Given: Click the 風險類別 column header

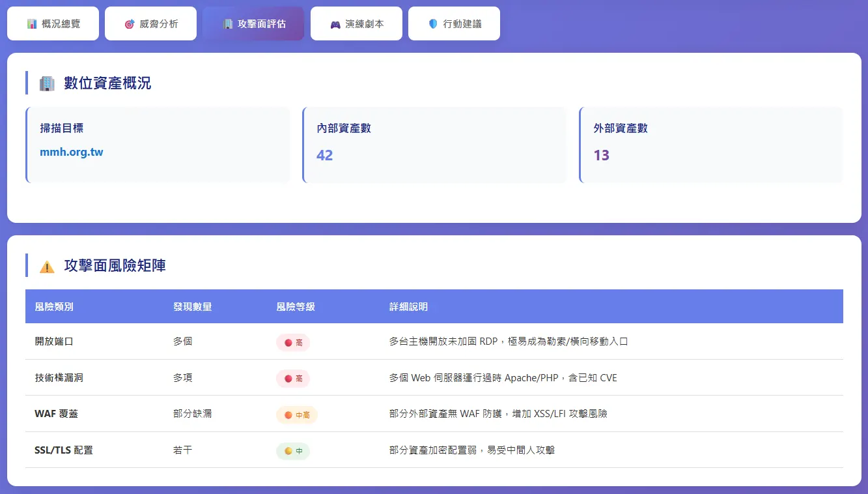Looking at the screenshot, I should (x=54, y=306).
